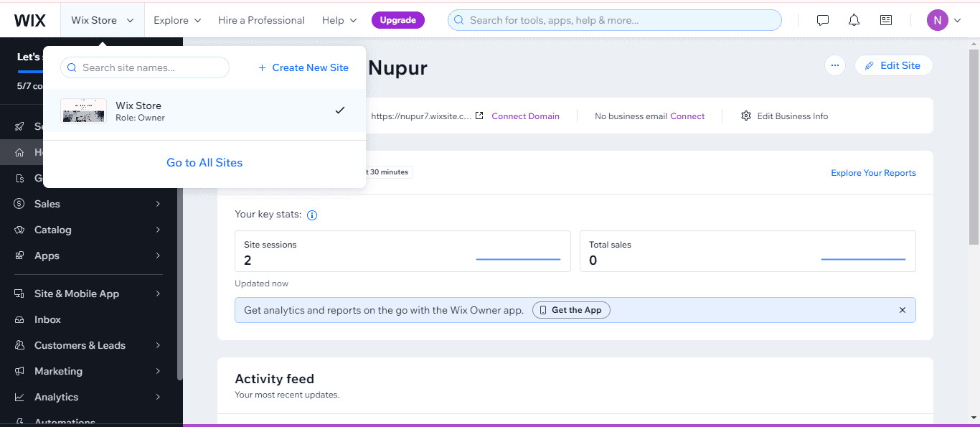Click the Apps grid icon in sidebar
Image resolution: width=980 pixels, height=427 pixels.
(19, 255)
